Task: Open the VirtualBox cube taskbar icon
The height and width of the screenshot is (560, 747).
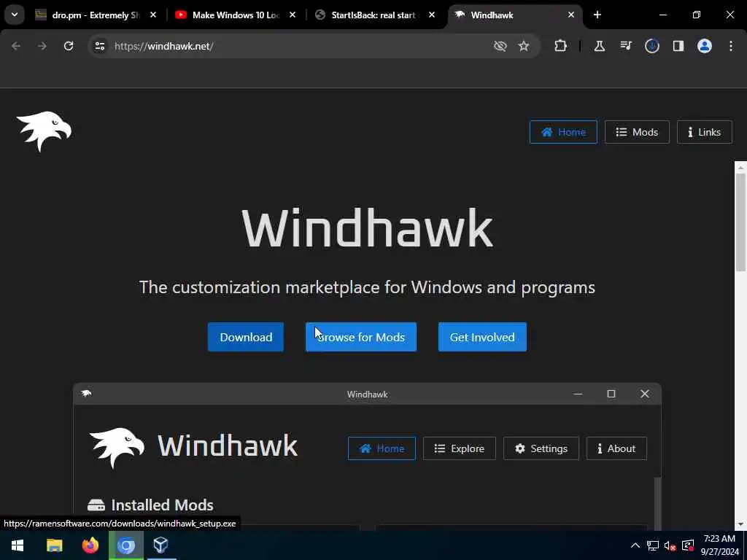Action: coord(161,545)
